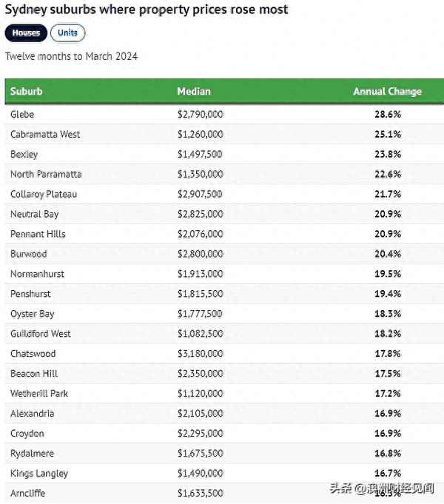
Task: Select Pennant Hills suburb name
Action: [x=38, y=235]
